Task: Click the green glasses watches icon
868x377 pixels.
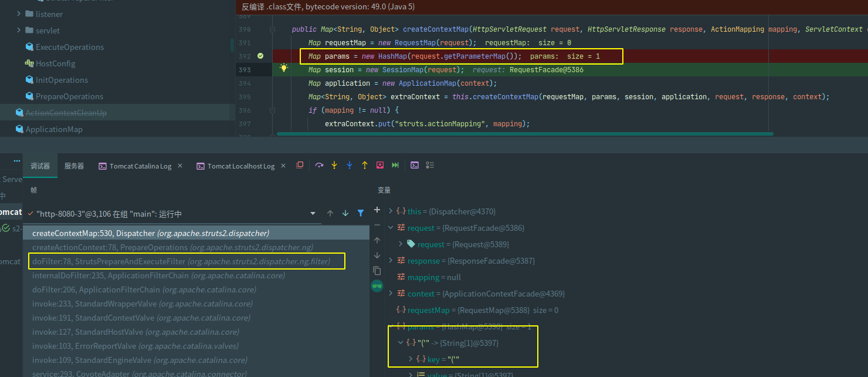Action: 377,286
